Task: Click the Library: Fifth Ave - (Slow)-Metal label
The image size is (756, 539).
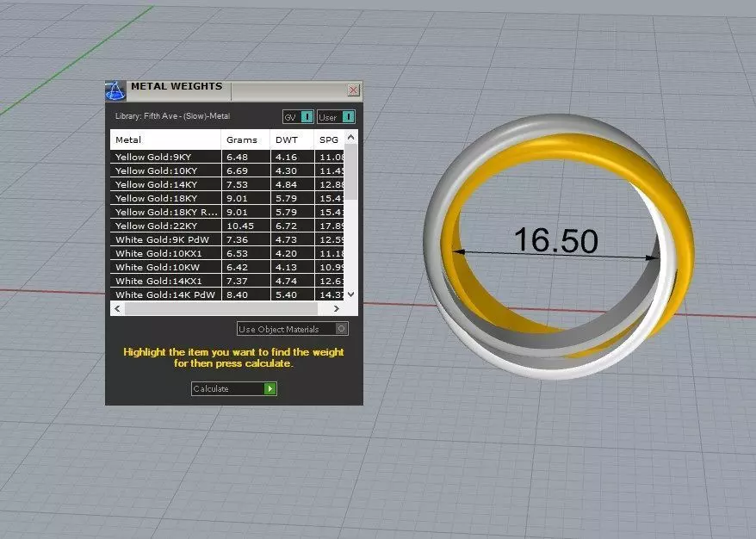Action: tap(172, 116)
